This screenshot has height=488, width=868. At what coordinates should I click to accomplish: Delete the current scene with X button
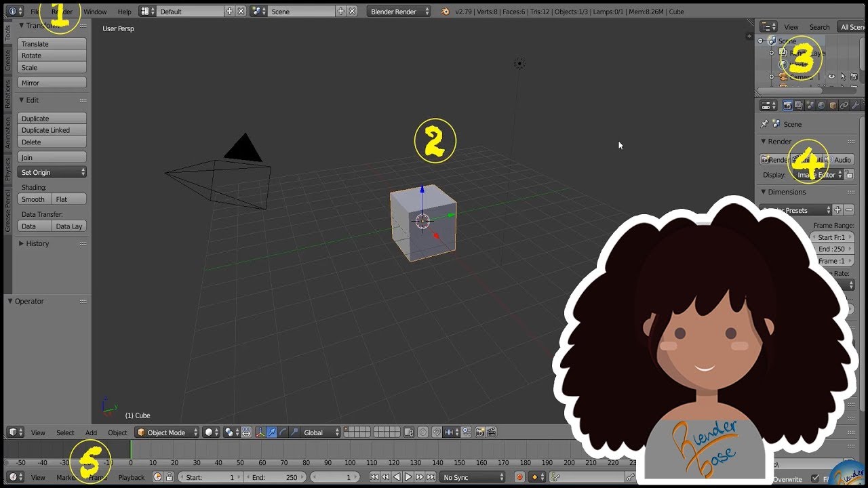(352, 12)
